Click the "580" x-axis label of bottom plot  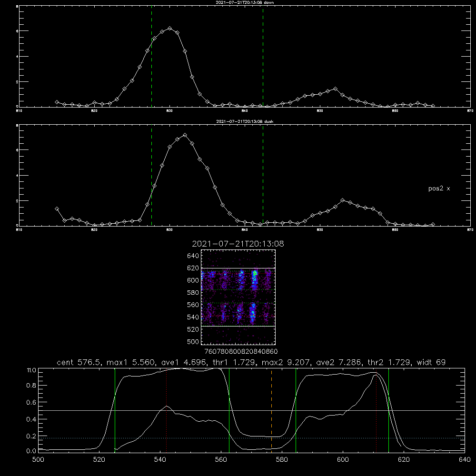pyautogui.click(x=282, y=460)
